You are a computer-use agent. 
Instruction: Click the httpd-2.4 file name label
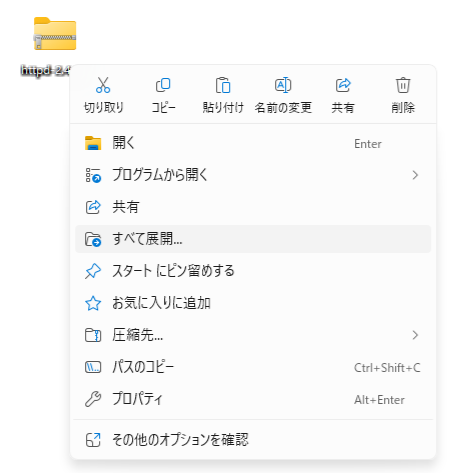[45, 71]
